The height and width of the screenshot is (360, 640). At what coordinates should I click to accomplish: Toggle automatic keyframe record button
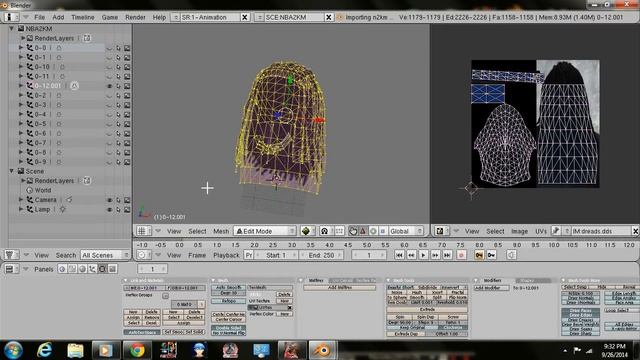(461, 255)
